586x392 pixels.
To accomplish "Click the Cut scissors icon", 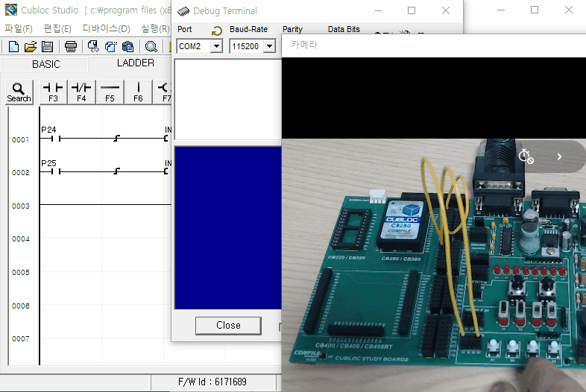I will pos(93,46).
